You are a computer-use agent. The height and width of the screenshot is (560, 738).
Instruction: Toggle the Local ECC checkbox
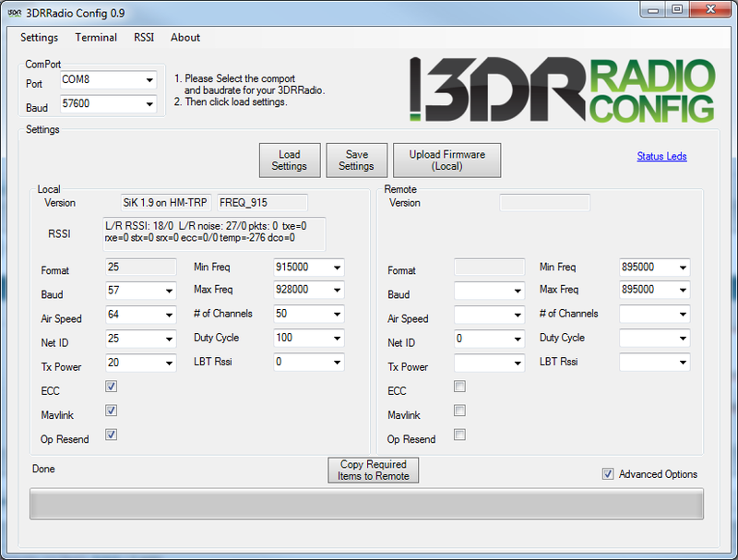pyautogui.click(x=111, y=387)
